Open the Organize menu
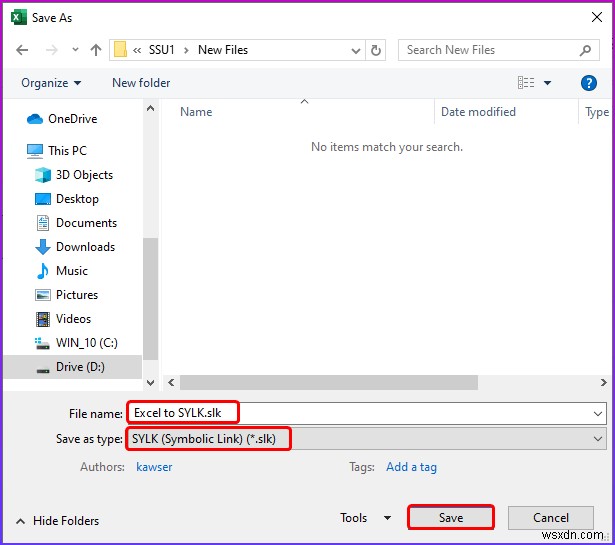Image resolution: width=615 pixels, height=545 pixels. [51, 83]
